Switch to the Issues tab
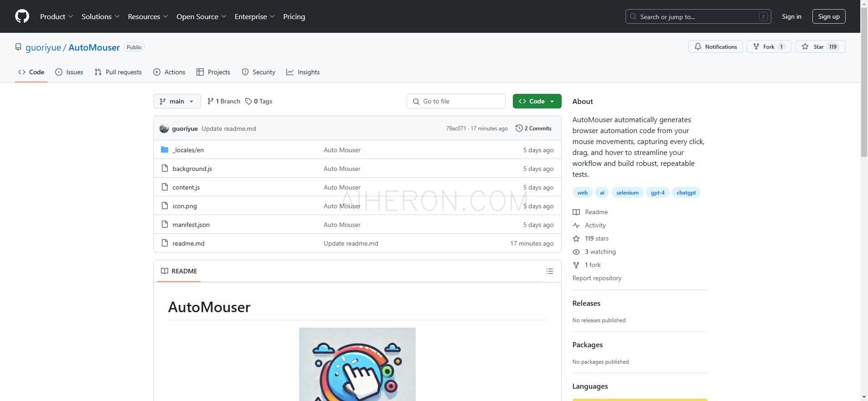 point(69,72)
